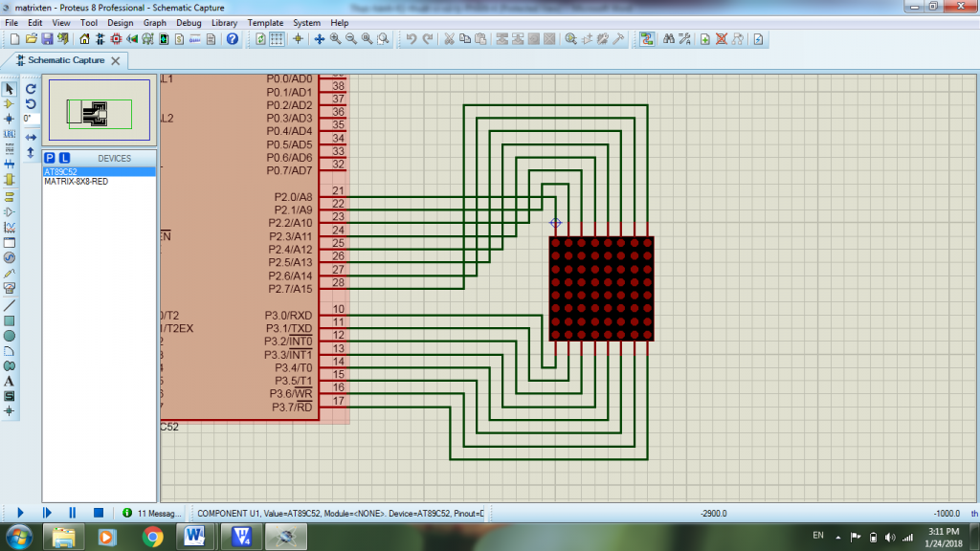The width and height of the screenshot is (980, 551).
Task: Click the Save Project icon
Action: coord(47,39)
